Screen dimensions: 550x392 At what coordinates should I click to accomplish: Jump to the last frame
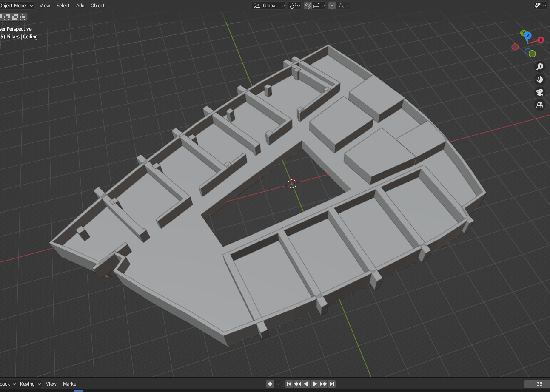click(x=332, y=384)
